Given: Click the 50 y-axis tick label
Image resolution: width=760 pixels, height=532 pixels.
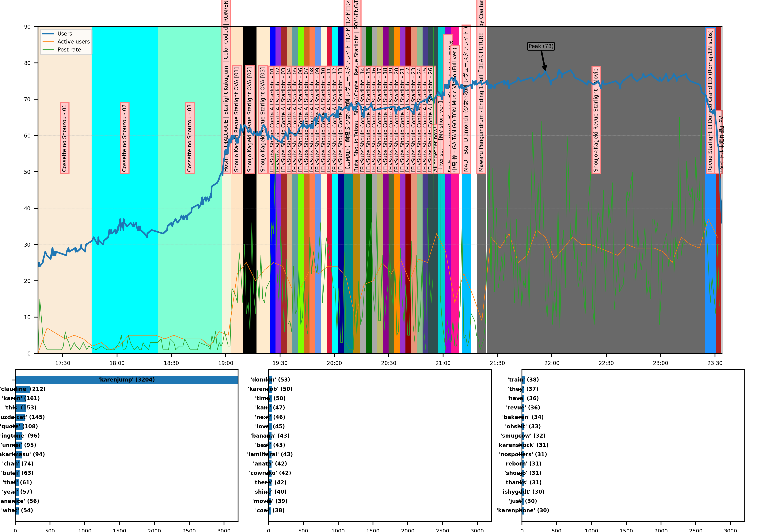Looking at the screenshot, I should 28,172.
